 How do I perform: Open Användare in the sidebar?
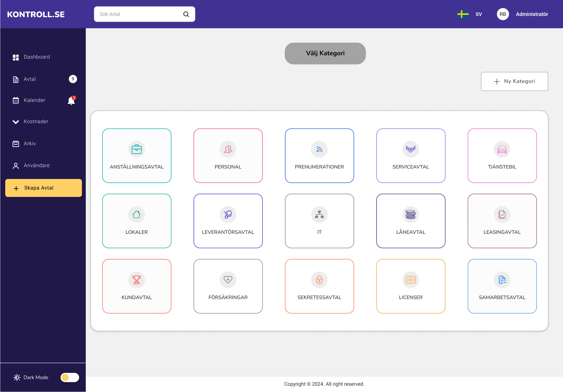point(37,166)
